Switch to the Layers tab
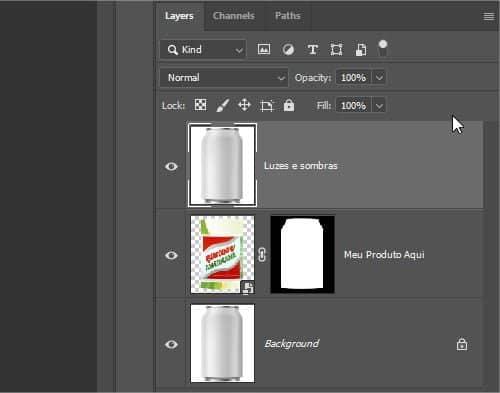The width and height of the screenshot is (500, 393). click(x=179, y=16)
